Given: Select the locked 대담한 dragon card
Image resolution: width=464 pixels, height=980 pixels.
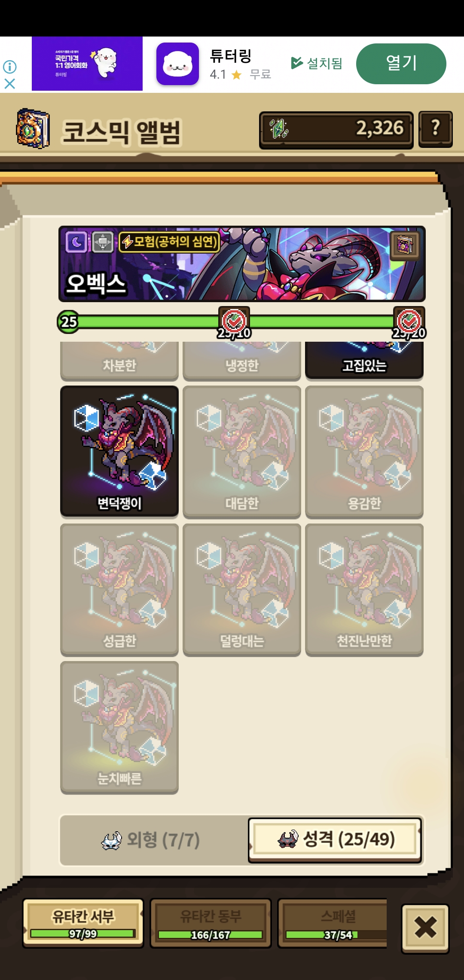Looking at the screenshot, I should tap(242, 452).
